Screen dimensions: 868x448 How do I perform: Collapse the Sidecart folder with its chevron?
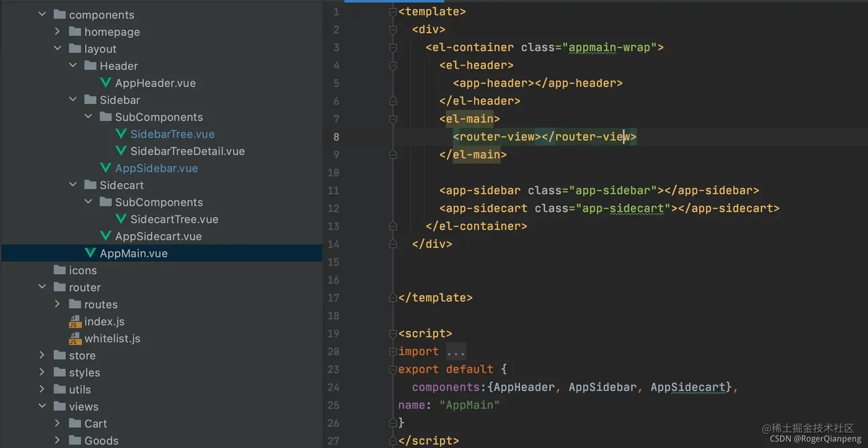[73, 185]
